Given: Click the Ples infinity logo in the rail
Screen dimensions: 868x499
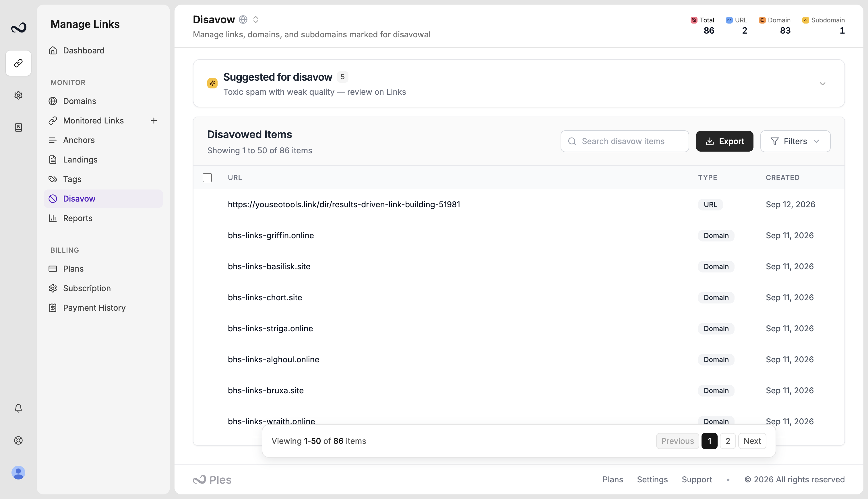Looking at the screenshot, I should [18, 28].
